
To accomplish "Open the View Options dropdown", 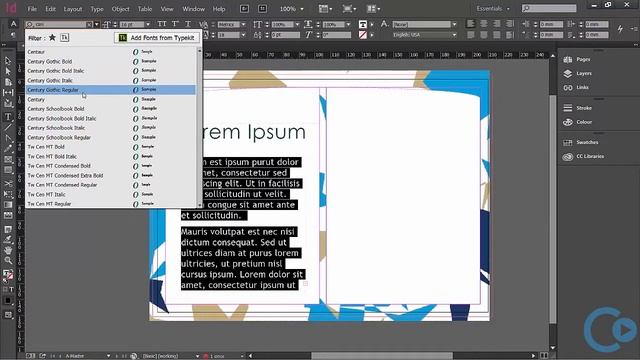I will [x=325, y=9].
